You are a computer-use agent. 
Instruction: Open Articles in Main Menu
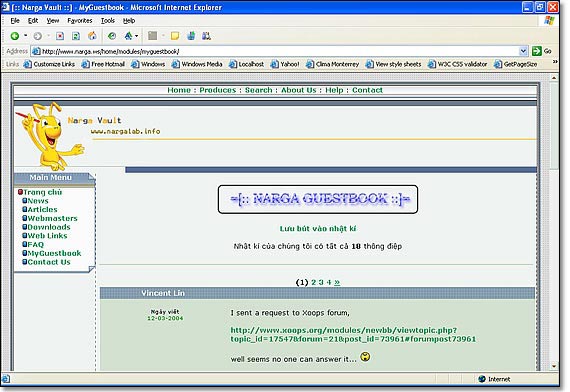coord(43,209)
